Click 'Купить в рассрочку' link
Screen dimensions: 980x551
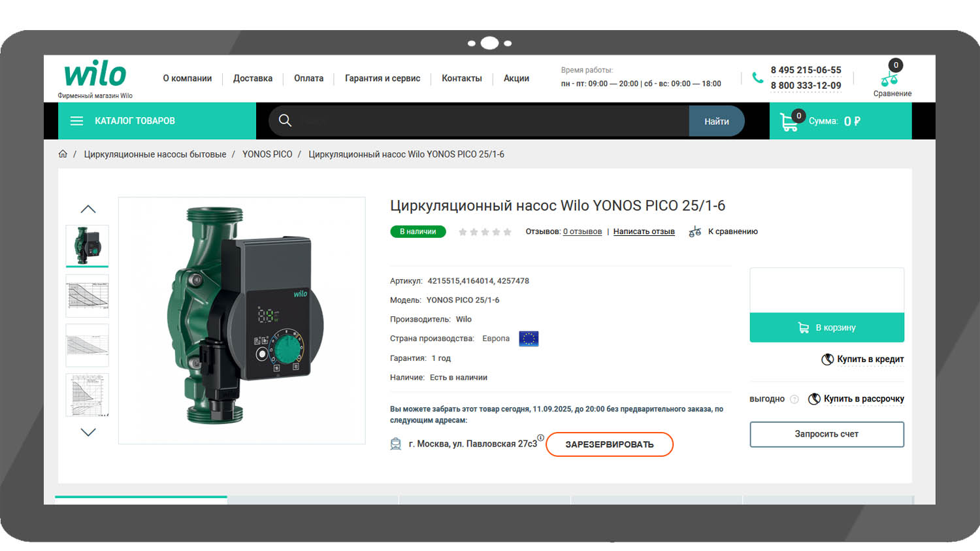(864, 399)
